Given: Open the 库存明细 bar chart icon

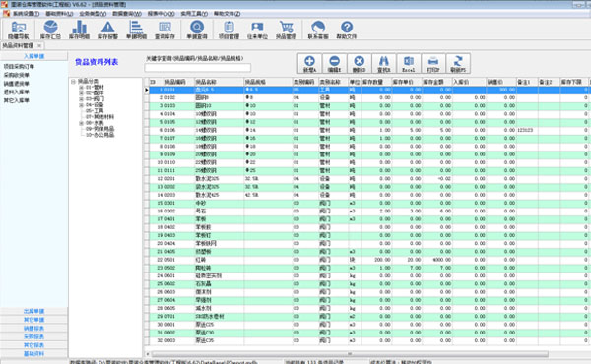Looking at the screenshot, I should 79,30.
